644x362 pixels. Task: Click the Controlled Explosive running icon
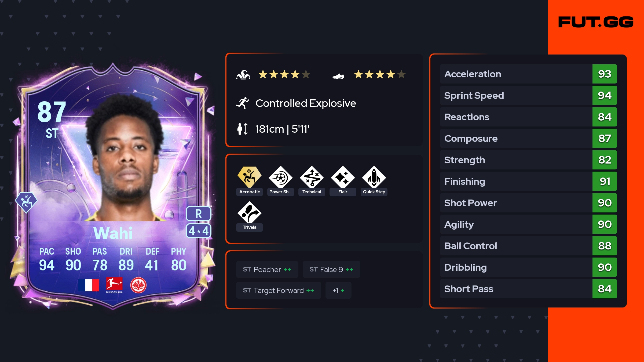243,103
